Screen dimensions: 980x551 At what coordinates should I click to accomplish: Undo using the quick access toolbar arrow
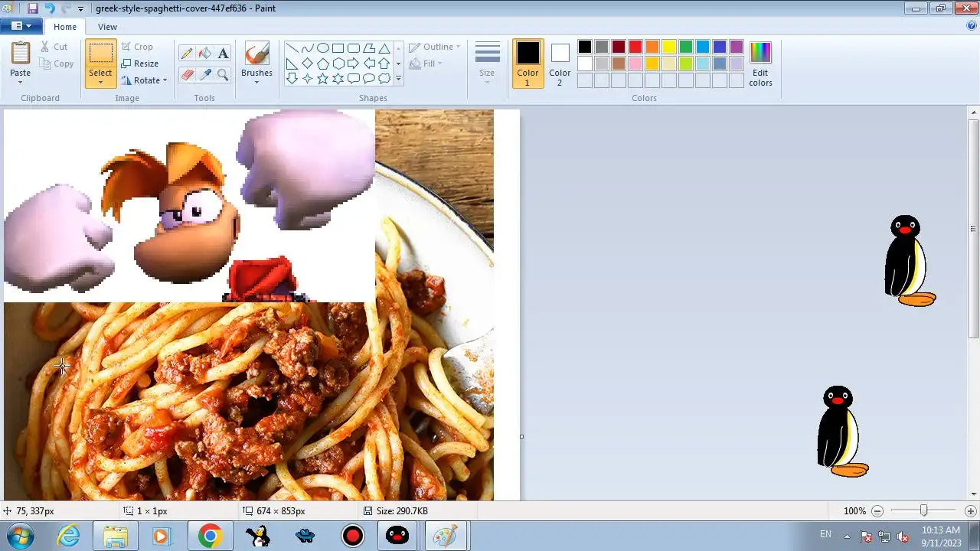50,8
